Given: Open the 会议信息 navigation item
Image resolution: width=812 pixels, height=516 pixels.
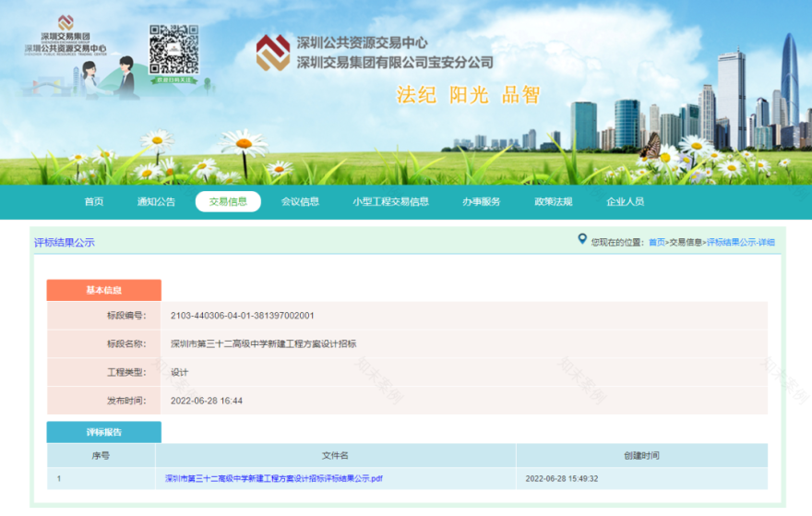Looking at the screenshot, I should click(x=300, y=201).
